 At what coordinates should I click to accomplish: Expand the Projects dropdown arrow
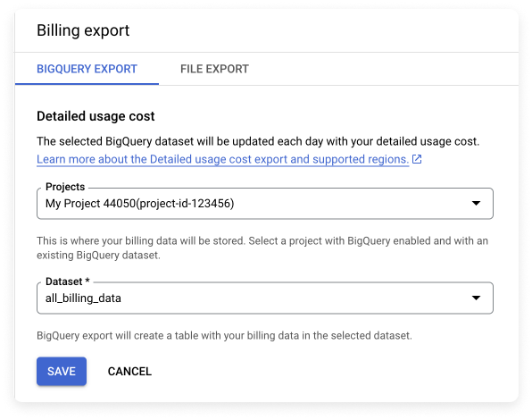[476, 204]
